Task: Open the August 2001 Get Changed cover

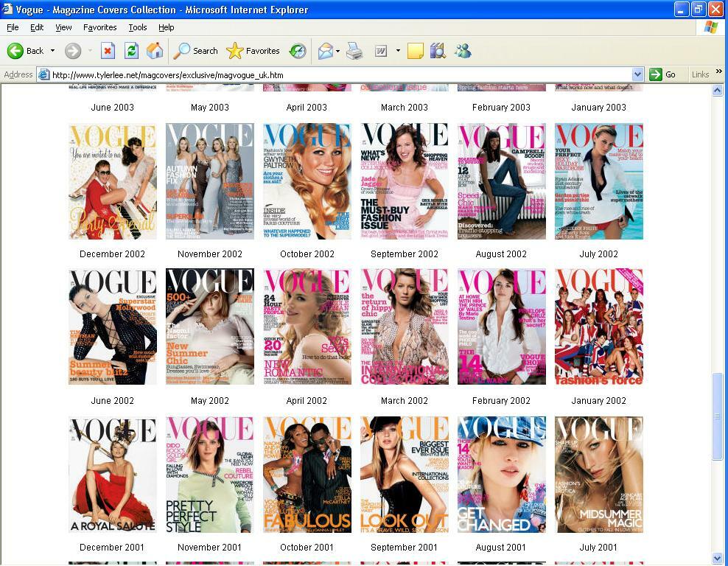Action: pos(502,475)
